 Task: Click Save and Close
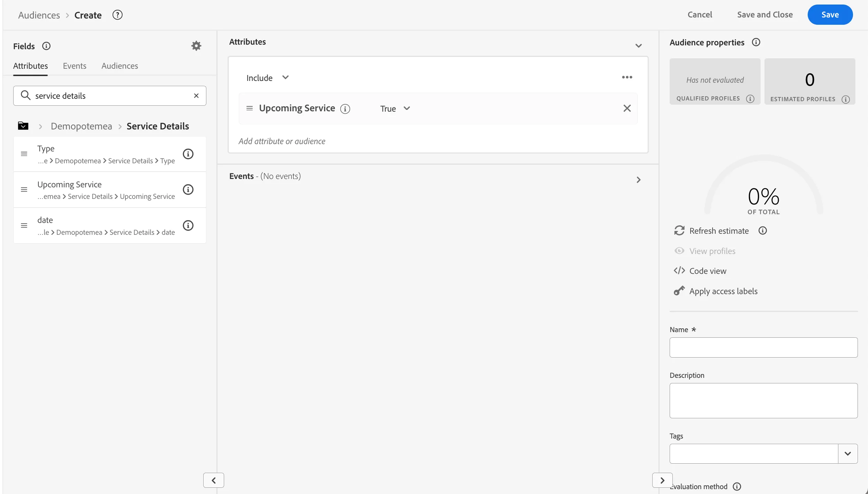(x=765, y=15)
